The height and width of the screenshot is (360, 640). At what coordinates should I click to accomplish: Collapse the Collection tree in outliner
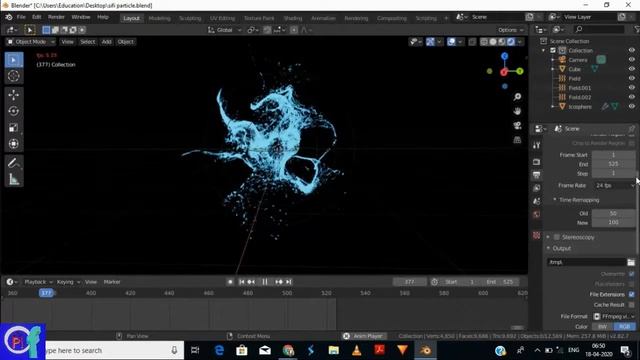point(543,51)
